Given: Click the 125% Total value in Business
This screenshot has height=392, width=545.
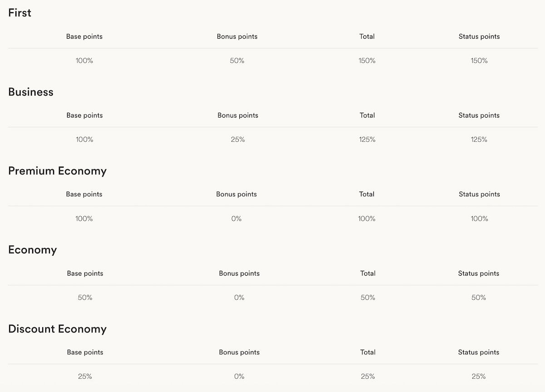Looking at the screenshot, I should click(367, 139).
